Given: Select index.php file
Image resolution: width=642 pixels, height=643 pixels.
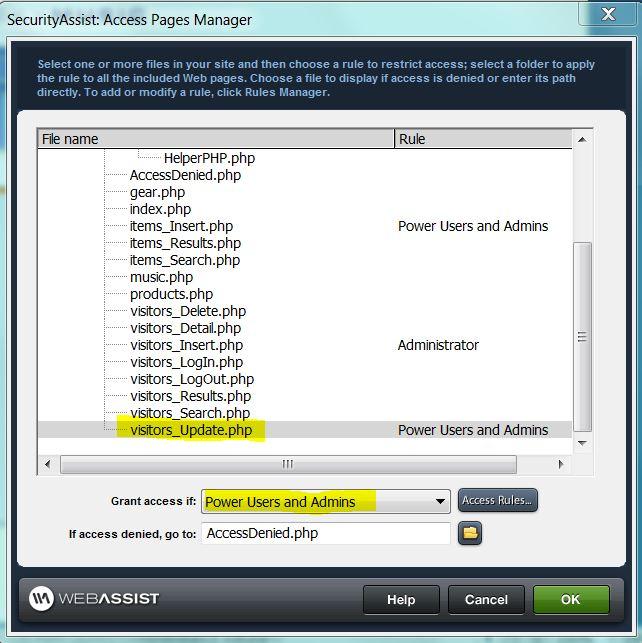Looking at the screenshot, I should tap(160, 209).
